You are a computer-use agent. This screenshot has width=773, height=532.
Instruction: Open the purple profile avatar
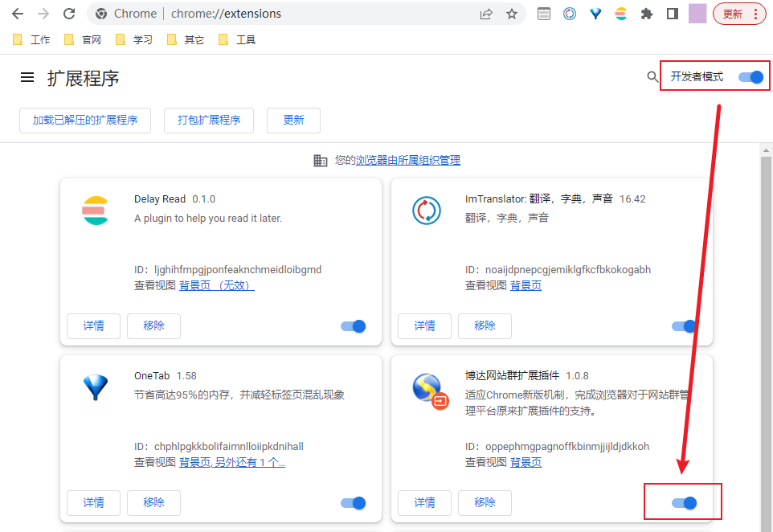[697, 14]
